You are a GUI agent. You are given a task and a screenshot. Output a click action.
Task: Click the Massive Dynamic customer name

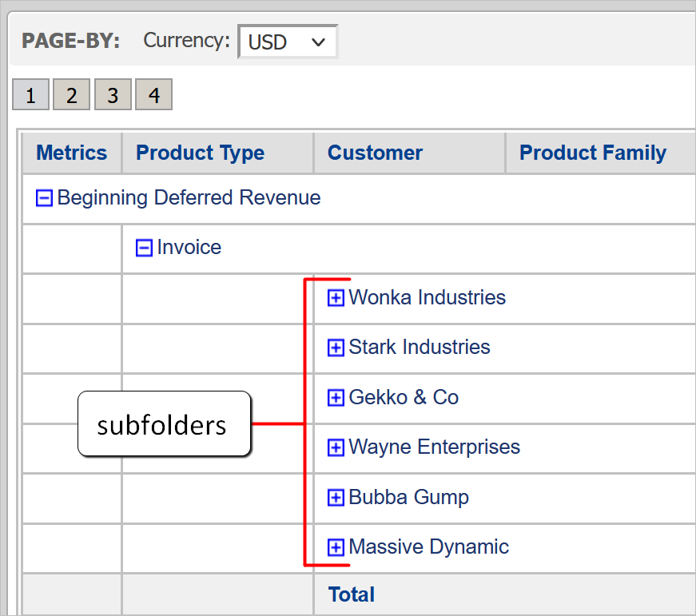coord(429,546)
